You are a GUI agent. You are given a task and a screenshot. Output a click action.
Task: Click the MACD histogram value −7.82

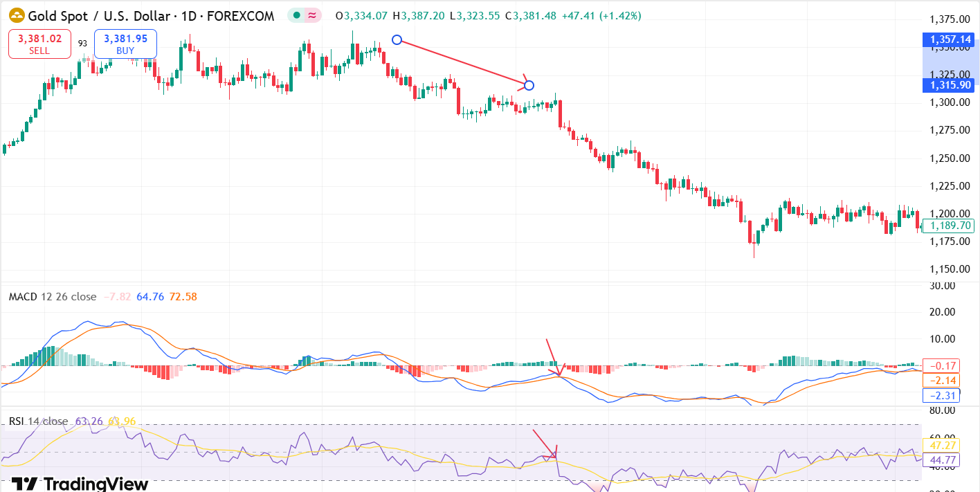coord(117,297)
